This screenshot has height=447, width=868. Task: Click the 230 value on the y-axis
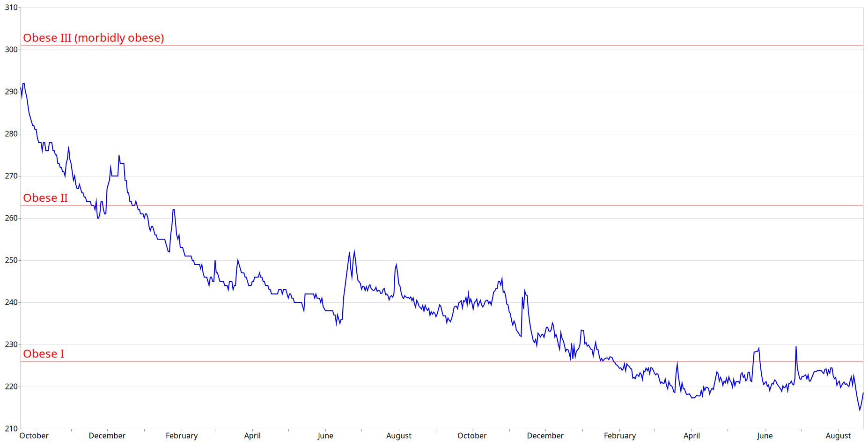click(11, 344)
